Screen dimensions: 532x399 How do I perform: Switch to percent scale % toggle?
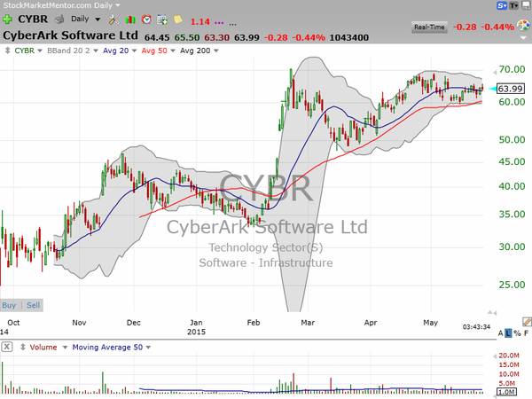click(517, 333)
